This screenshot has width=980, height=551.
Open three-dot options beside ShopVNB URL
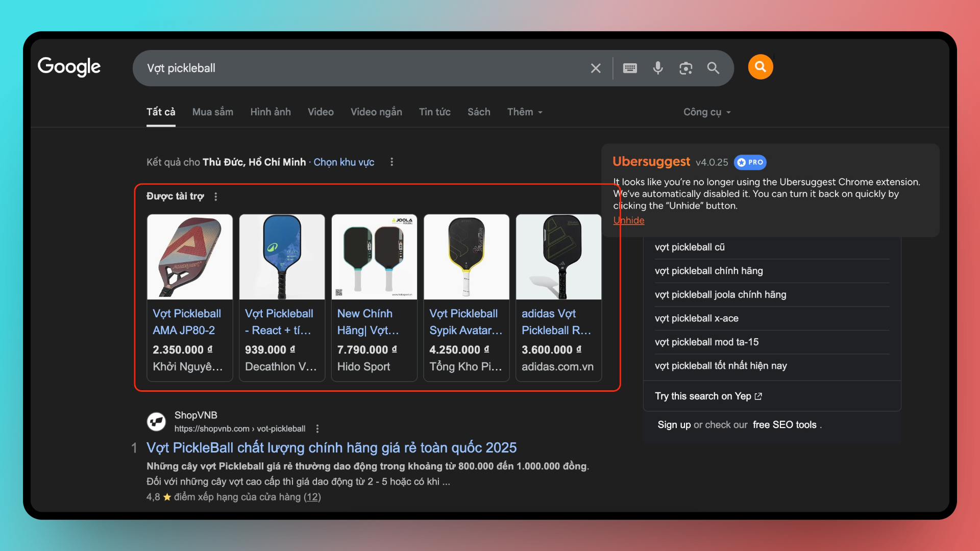pyautogui.click(x=317, y=429)
